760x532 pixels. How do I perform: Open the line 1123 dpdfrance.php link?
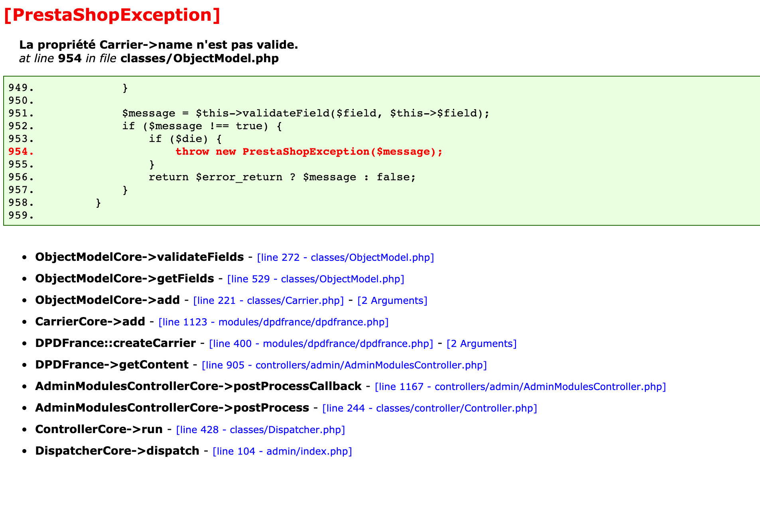click(x=274, y=322)
